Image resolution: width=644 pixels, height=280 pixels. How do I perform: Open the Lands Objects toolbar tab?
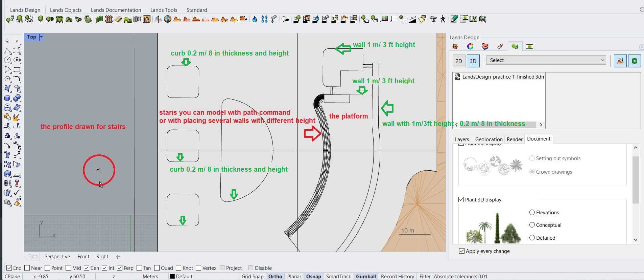(x=66, y=10)
